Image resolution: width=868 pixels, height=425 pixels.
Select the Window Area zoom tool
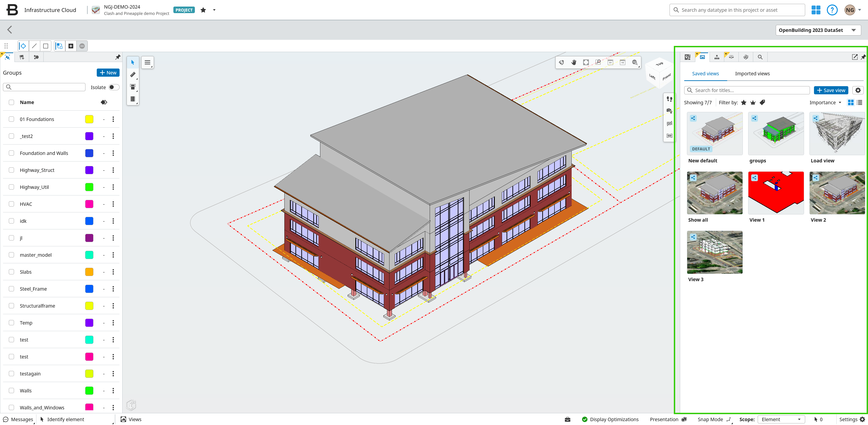click(x=598, y=62)
